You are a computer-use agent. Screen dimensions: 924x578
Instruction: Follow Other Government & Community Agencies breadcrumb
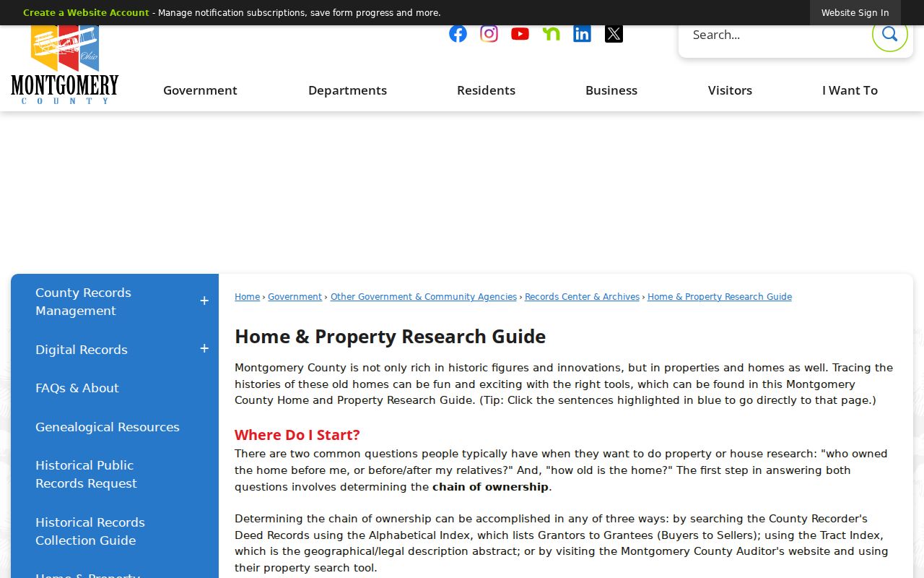coord(424,297)
